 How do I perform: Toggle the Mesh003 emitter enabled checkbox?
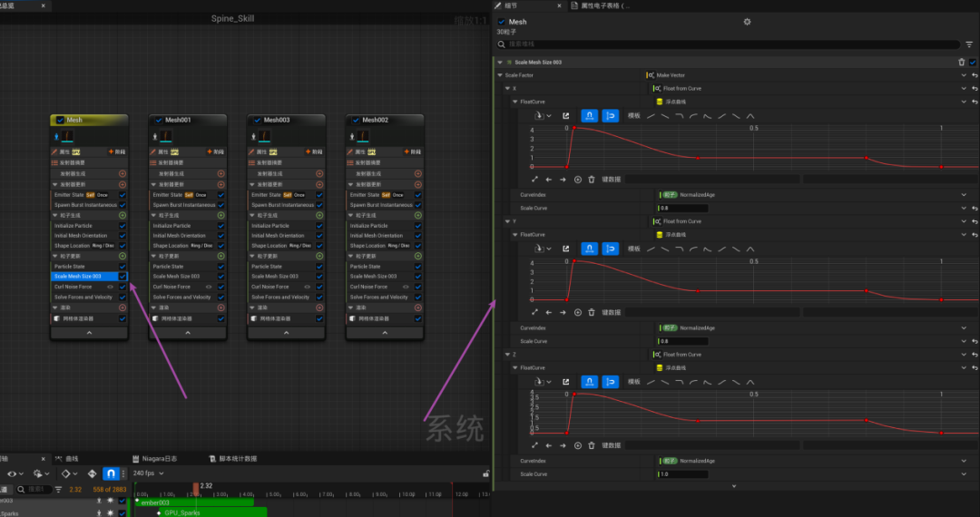[257, 120]
